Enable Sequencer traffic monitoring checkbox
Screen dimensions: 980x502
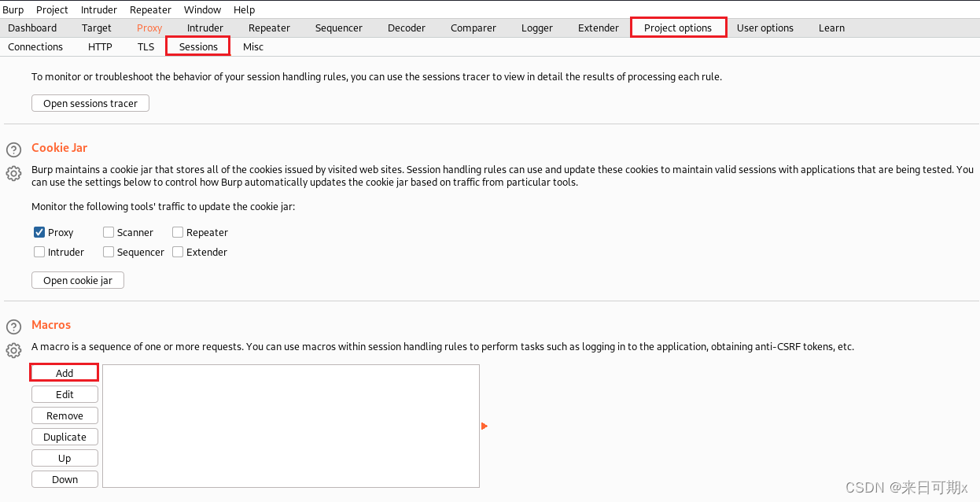point(109,252)
